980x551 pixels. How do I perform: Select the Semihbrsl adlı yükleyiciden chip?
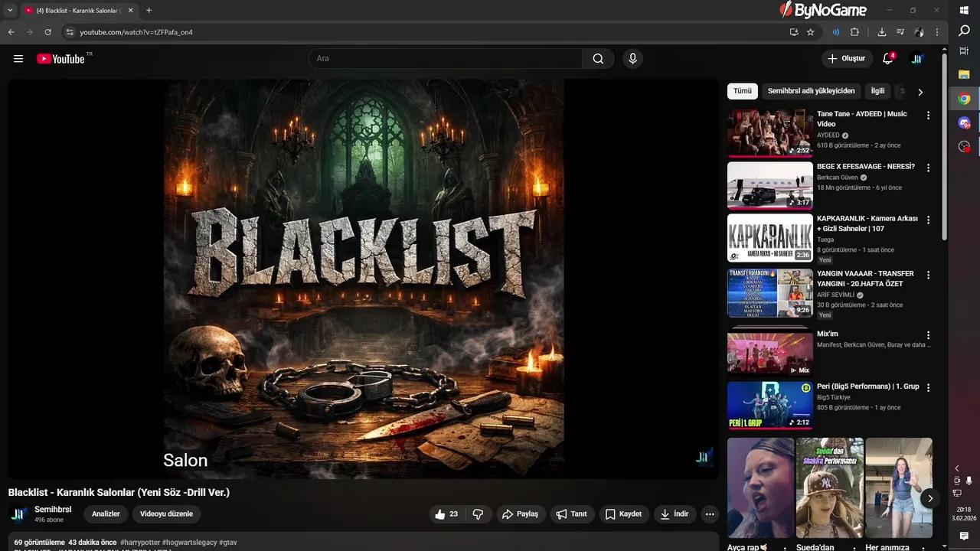pos(811,91)
